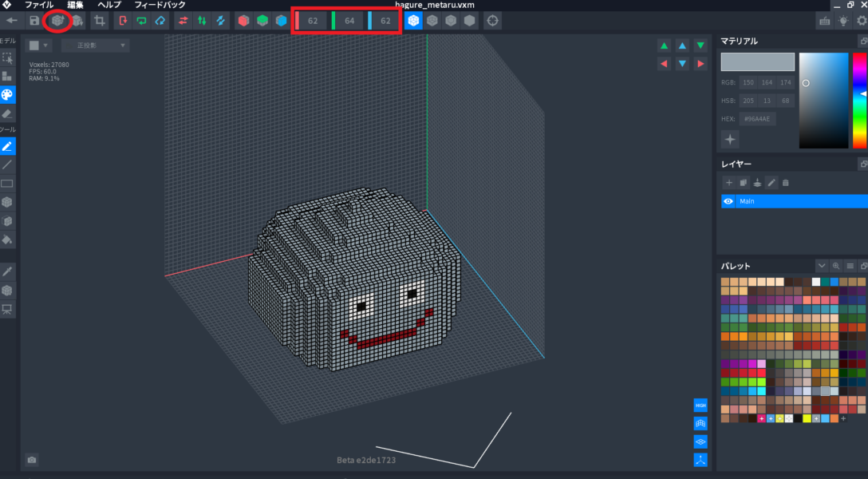Open the 編集 menu
The image size is (868, 479).
(x=75, y=5)
